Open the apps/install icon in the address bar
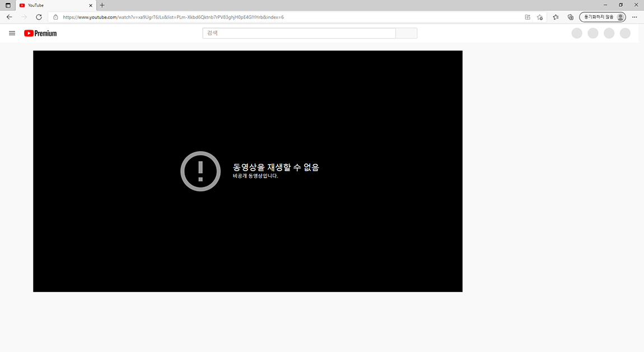Screen dimensions: 644x352 pyautogui.click(x=528, y=17)
